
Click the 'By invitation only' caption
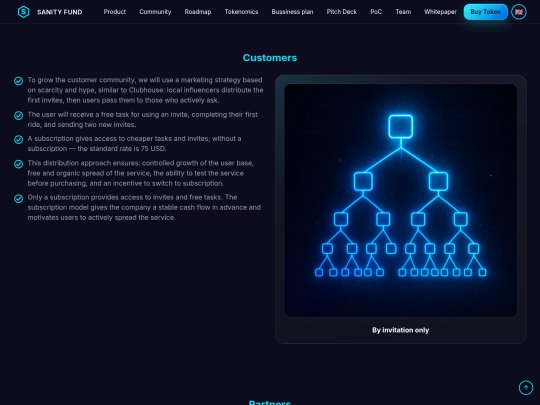click(401, 330)
